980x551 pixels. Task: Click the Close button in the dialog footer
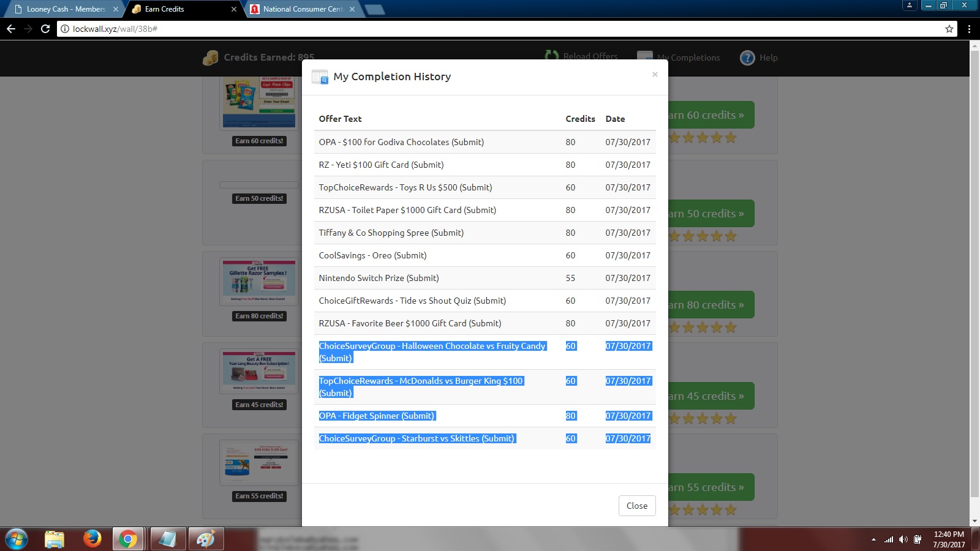[x=637, y=506]
